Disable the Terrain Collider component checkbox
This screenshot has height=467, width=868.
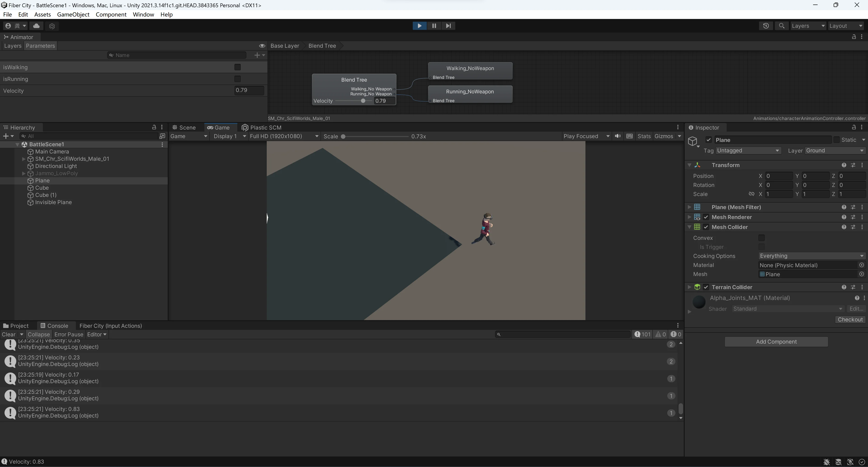[706, 287]
